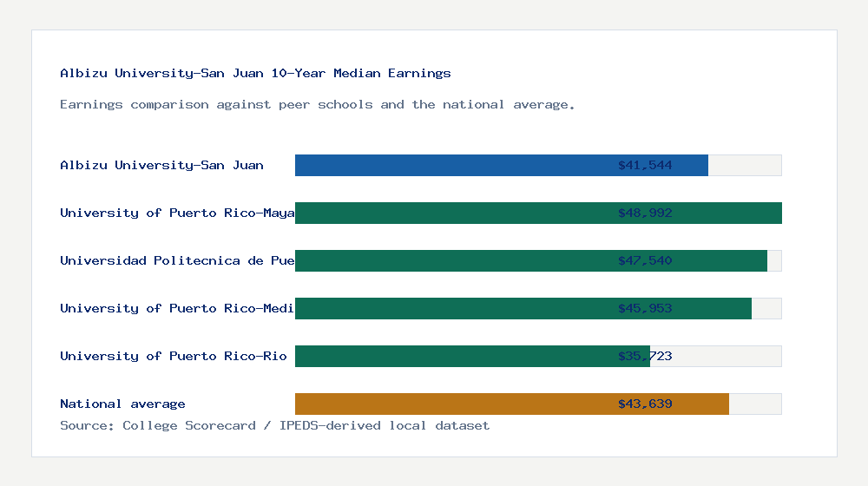Viewport: 868px width, 486px height.
Task: Click the $45,953 earnings value
Action: (x=645, y=308)
